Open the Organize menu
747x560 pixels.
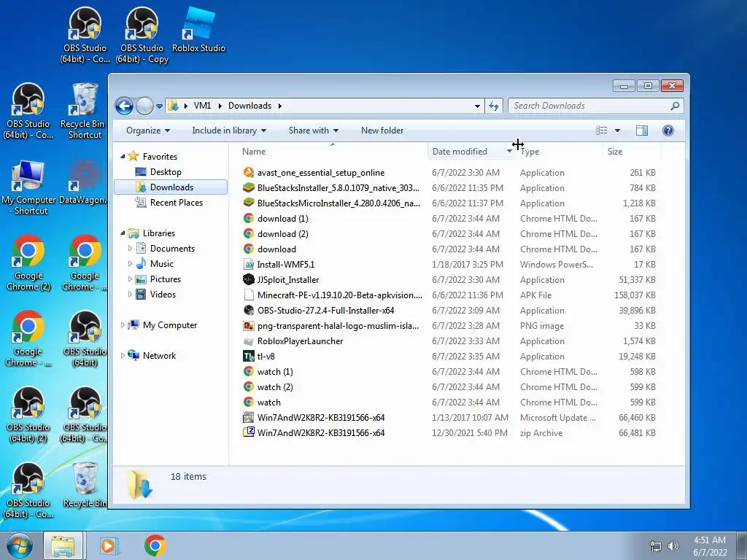[x=147, y=131]
